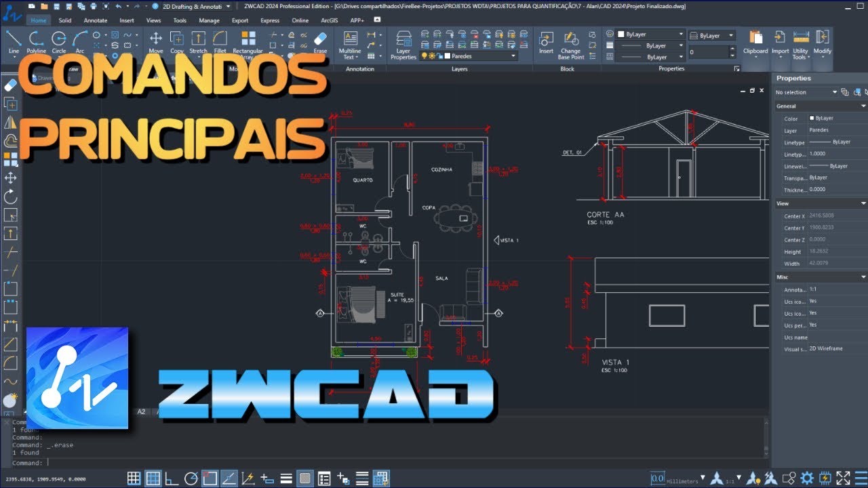Toggle object snap in status bar
The height and width of the screenshot is (488, 868).
[210, 478]
